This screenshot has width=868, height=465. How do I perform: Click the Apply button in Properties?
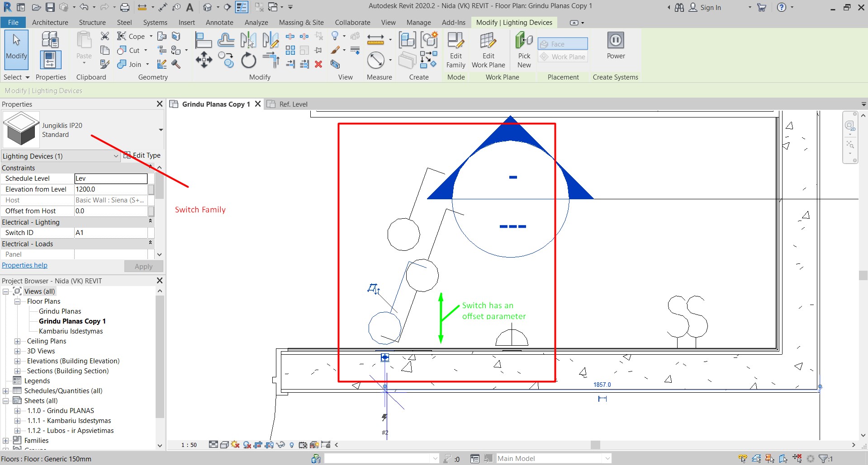point(143,266)
